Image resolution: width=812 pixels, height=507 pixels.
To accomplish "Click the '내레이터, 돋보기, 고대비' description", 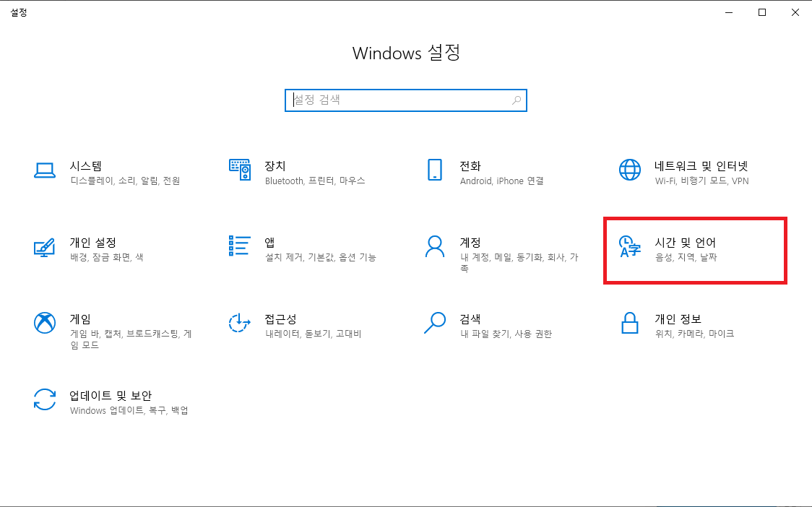I will pos(314,334).
